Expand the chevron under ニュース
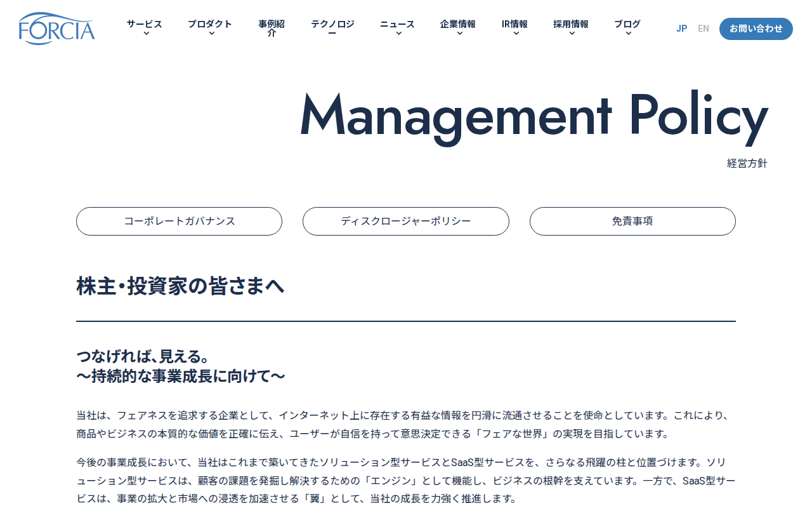This screenshot has height=508, width=812. (398, 34)
